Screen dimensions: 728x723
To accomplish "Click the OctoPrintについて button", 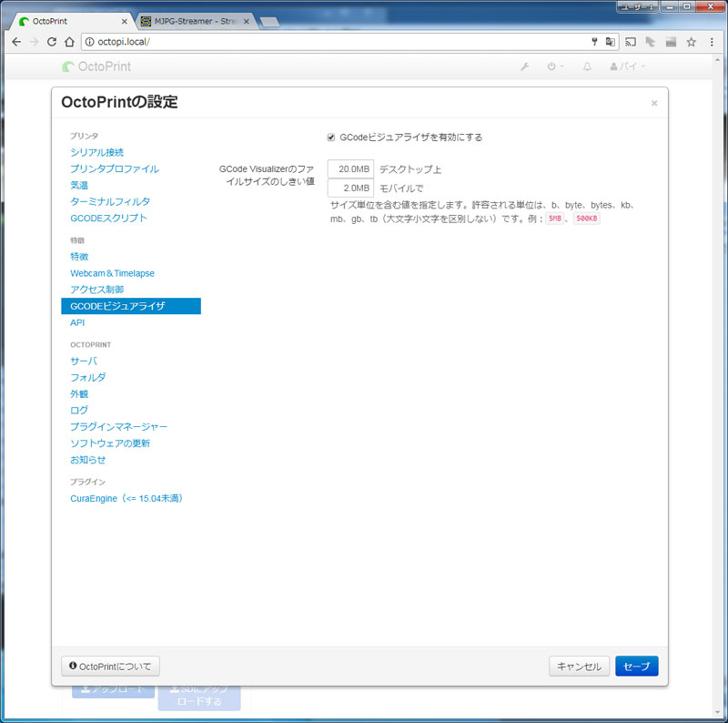I will (x=110, y=667).
